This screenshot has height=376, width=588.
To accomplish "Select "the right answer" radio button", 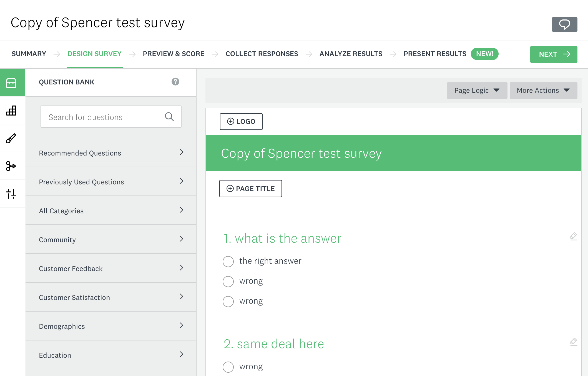I will pos(228,261).
